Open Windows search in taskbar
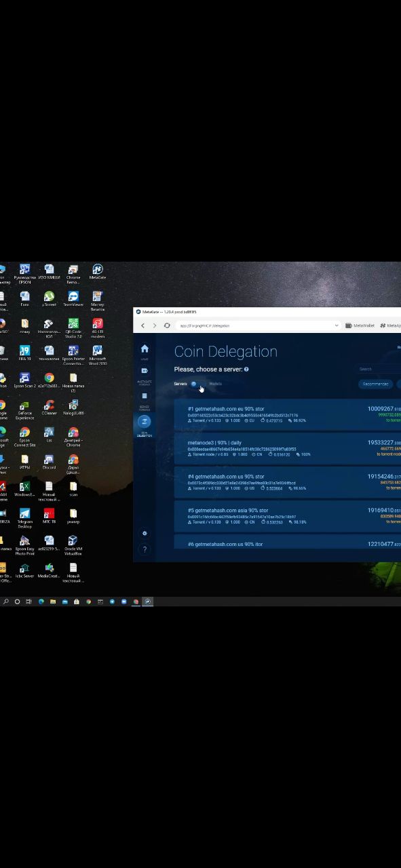The height and width of the screenshot is (868, 401). click(5, 601)
